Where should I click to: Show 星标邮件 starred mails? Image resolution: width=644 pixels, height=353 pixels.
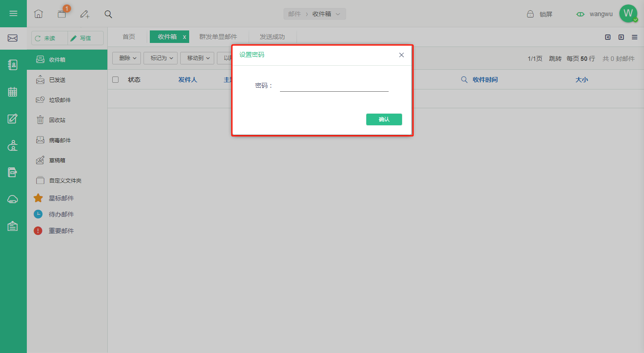(61, 198)
